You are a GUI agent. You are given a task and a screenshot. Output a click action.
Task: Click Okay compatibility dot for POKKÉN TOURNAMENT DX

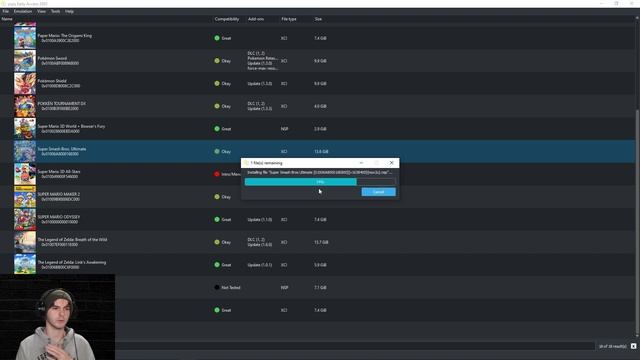pos(217,106)
